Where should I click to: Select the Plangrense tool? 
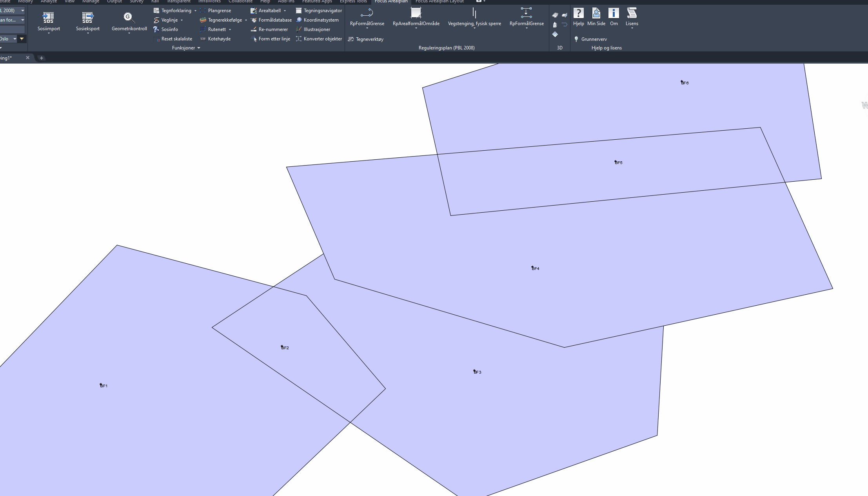coord(219,11)
